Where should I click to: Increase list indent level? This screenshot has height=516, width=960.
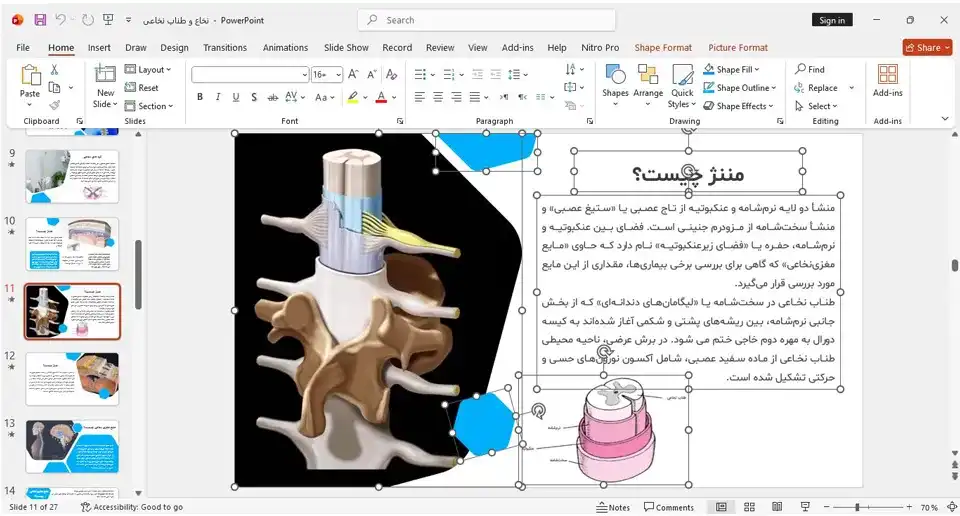[x=495, y=75]
